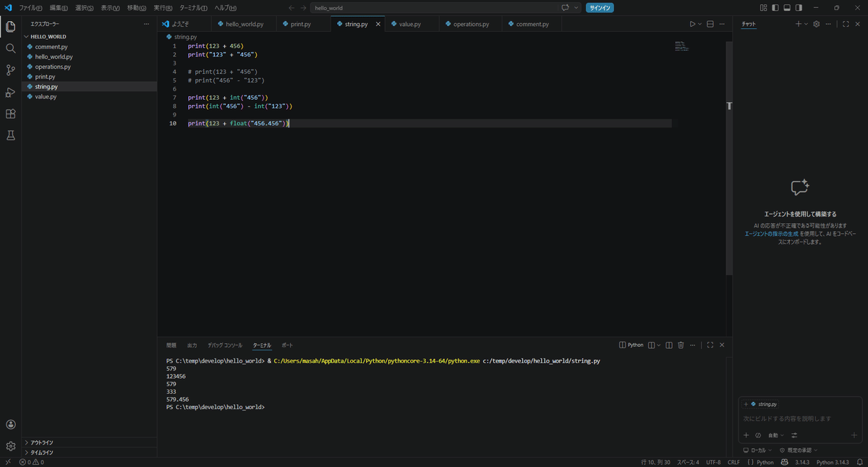The image size is (868, 467).
Task: Click the Copilot status icon in status bar
Action: coord(786,462)
